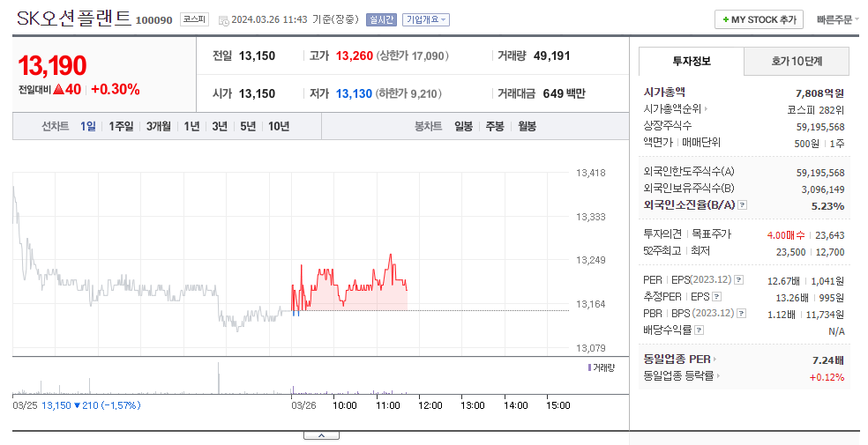
Task: Click the +0.12% sector change value
Action: coord(827,377)
